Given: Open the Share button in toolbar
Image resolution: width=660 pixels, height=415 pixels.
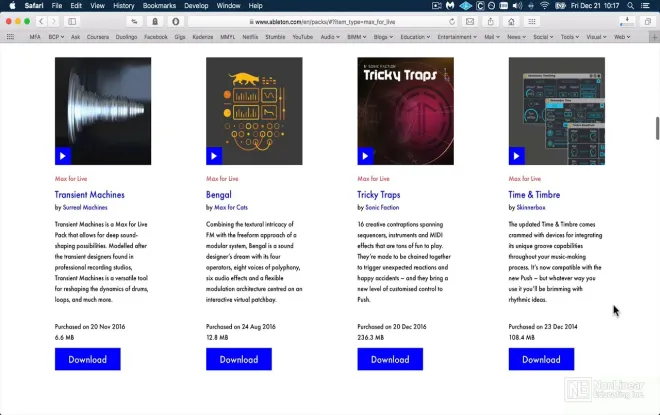Looking at the screenshot, I should (490, 21).
